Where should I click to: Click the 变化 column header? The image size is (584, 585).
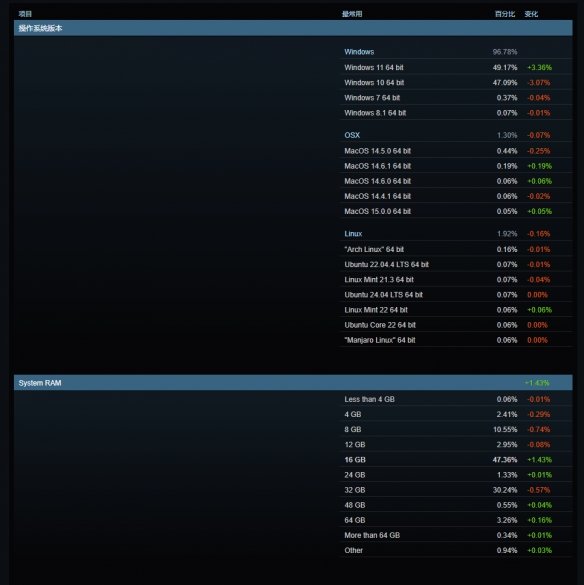(531, 14)
